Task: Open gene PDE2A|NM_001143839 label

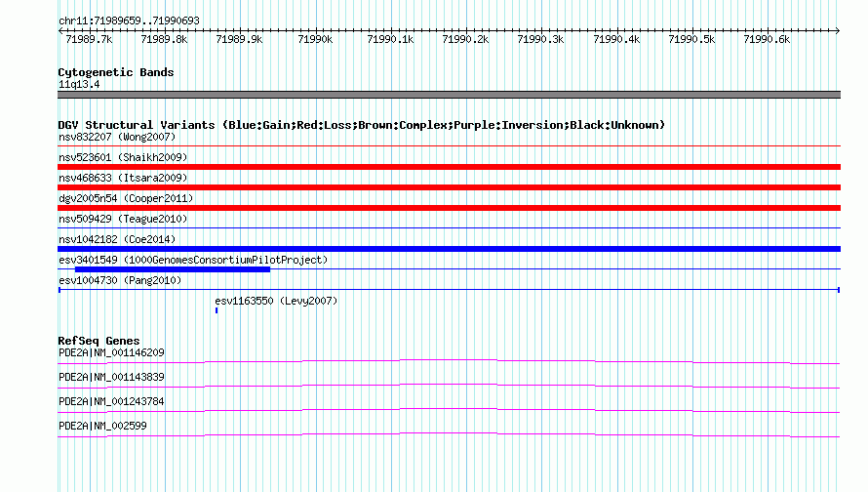Action: click(111, 378)
